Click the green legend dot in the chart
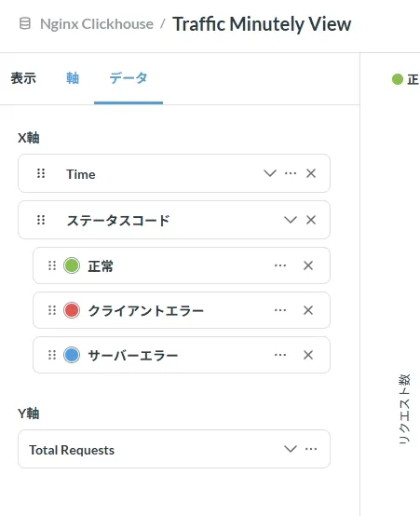The image size is (420, 516). tap(398, 79)
